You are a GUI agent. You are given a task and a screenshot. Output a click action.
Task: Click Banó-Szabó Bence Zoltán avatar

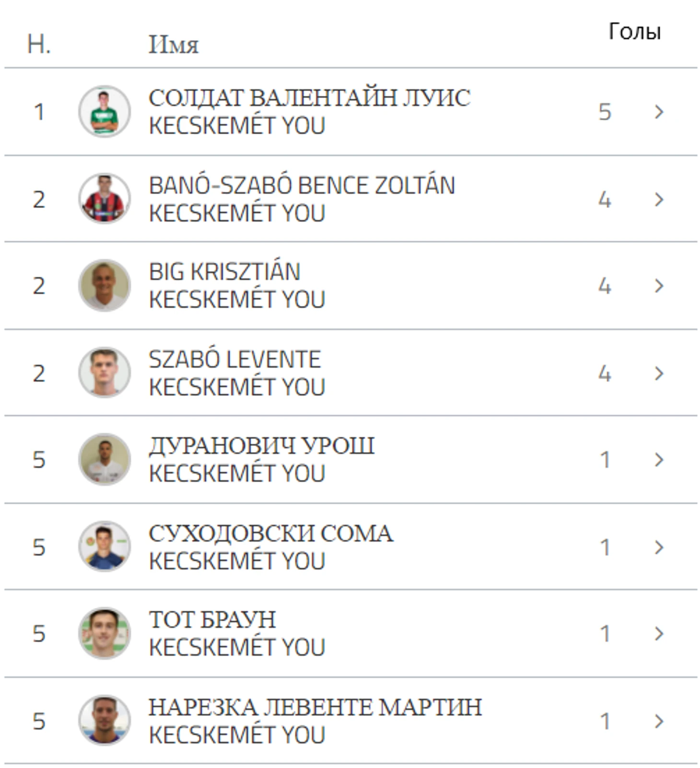[105, 199]
